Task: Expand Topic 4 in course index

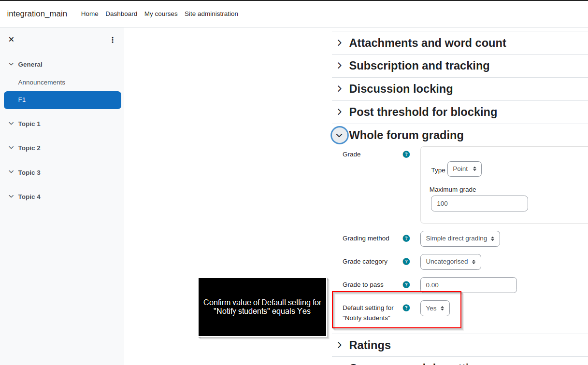Action: click(x=11, y=197)
